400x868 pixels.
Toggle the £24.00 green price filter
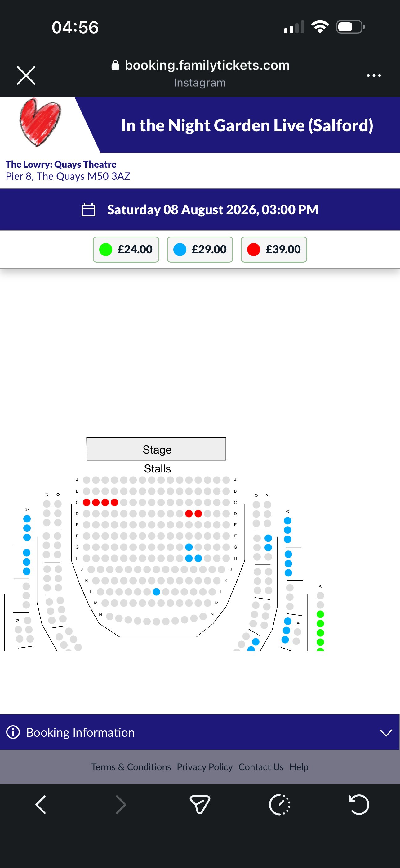pos(126,249)
